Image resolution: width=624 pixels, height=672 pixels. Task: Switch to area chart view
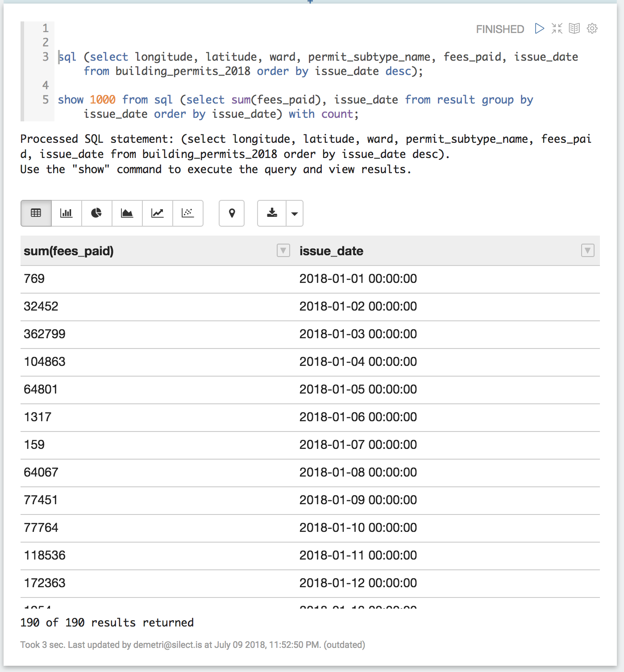(x=127, y=213)
